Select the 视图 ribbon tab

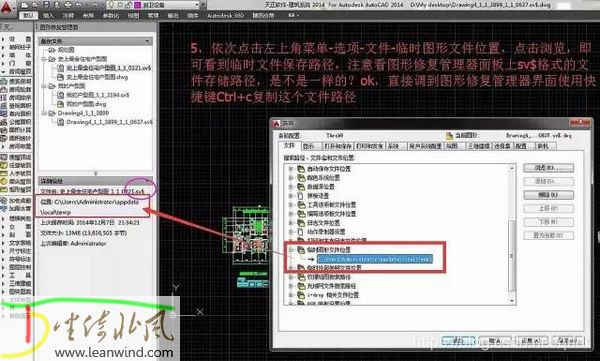tap(133, 16)
